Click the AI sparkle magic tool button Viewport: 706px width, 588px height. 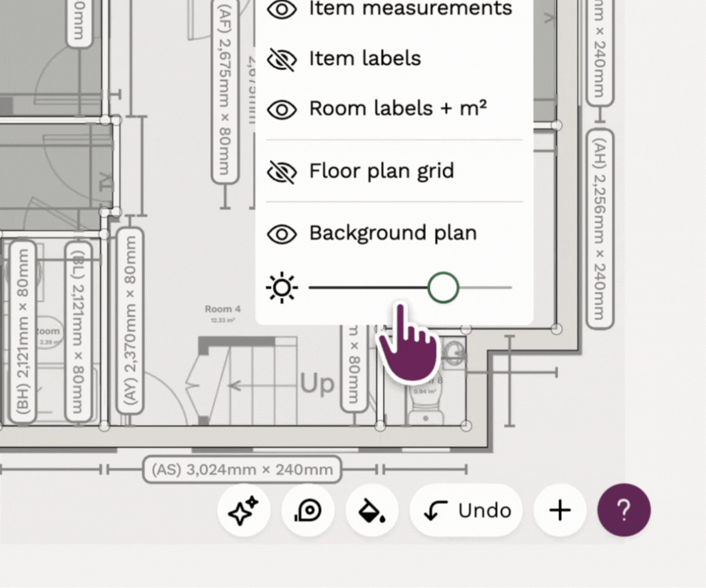244,510
